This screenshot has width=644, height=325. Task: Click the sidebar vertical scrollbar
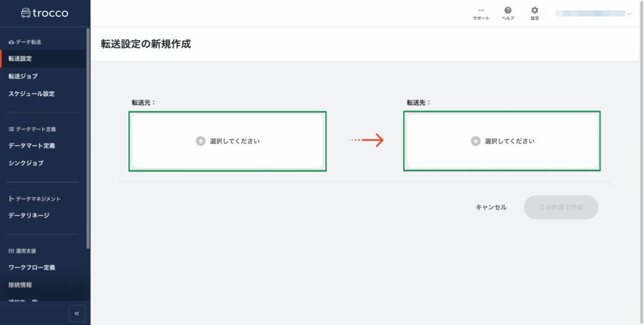[88, 138]
